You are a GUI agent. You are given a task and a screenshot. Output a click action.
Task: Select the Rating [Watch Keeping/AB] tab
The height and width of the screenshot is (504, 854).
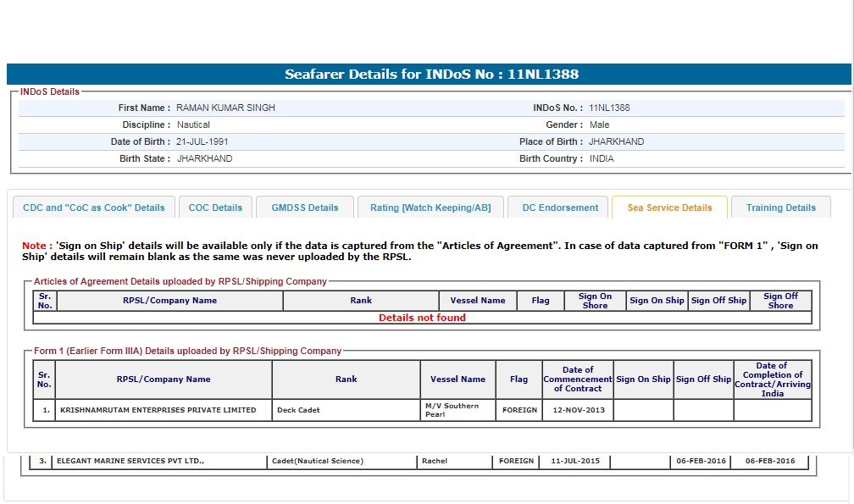pyautogui.click(x=430, y=208)
